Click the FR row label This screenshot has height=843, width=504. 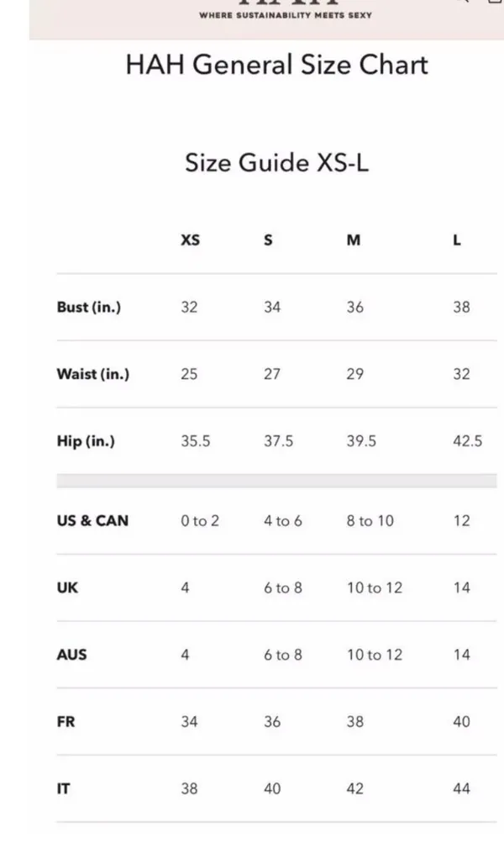pos(66,721)
